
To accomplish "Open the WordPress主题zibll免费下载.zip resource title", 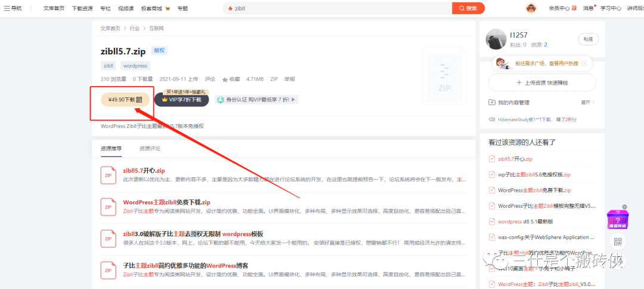I will 167,202.
